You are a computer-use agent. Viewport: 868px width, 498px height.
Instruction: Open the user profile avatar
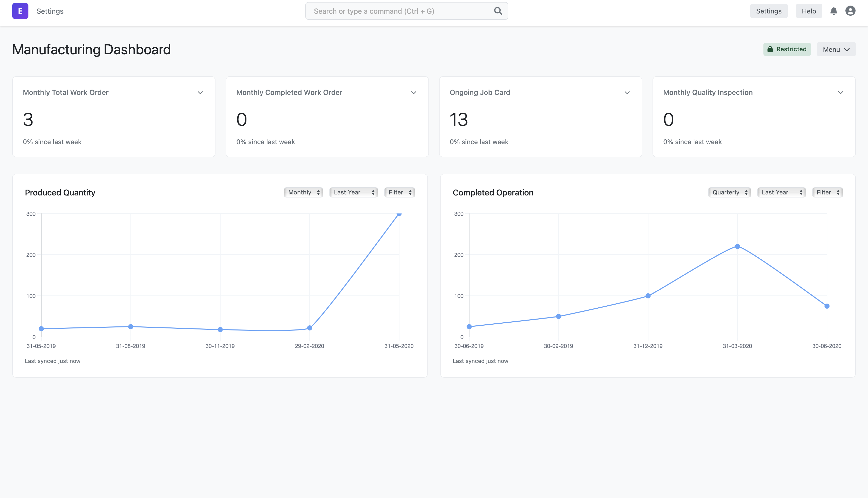click(x=850, y=11)
